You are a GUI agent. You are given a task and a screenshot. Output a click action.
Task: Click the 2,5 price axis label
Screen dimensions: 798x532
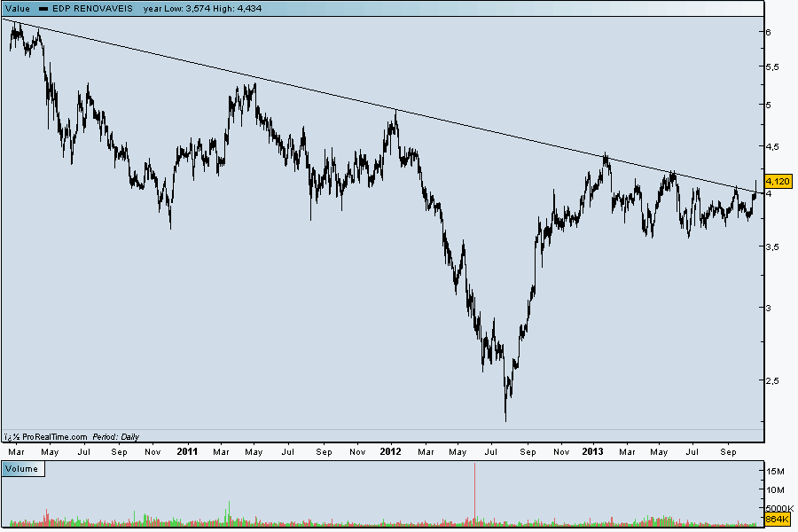[x=772, y=380]
